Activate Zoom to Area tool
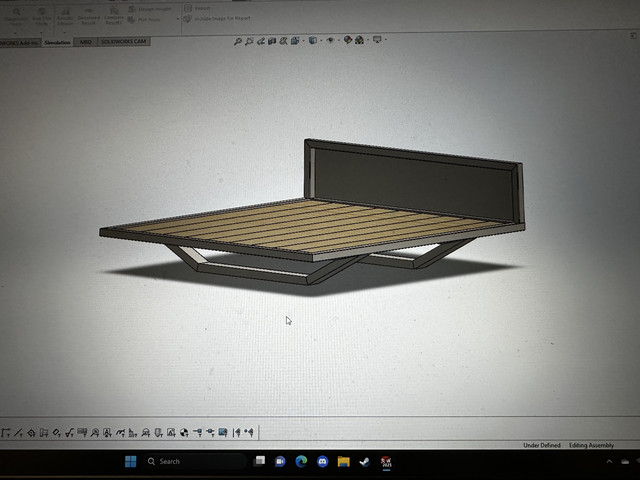Image resolution: width=640 pixels, height=480 pixels. click(x=249, y=41)
